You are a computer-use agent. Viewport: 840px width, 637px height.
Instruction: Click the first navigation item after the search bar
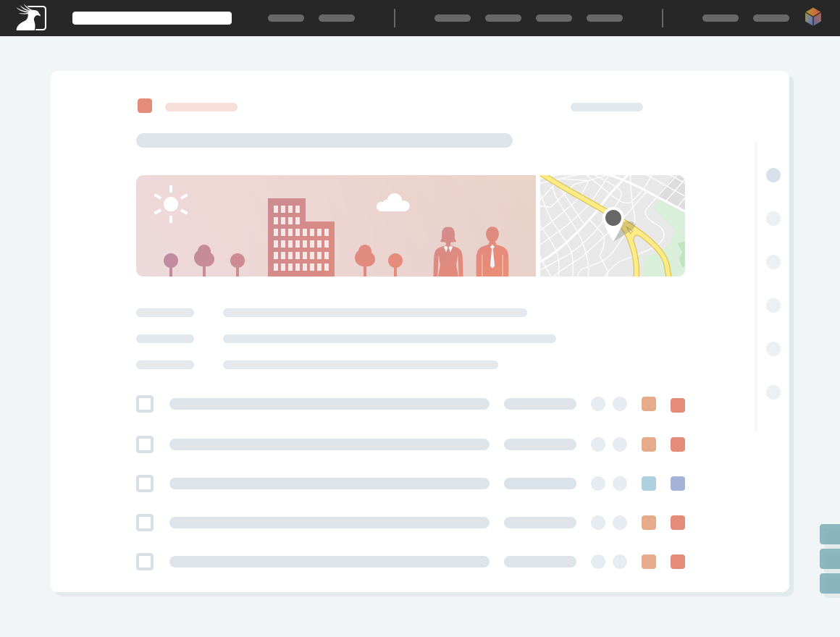[286, 18]
